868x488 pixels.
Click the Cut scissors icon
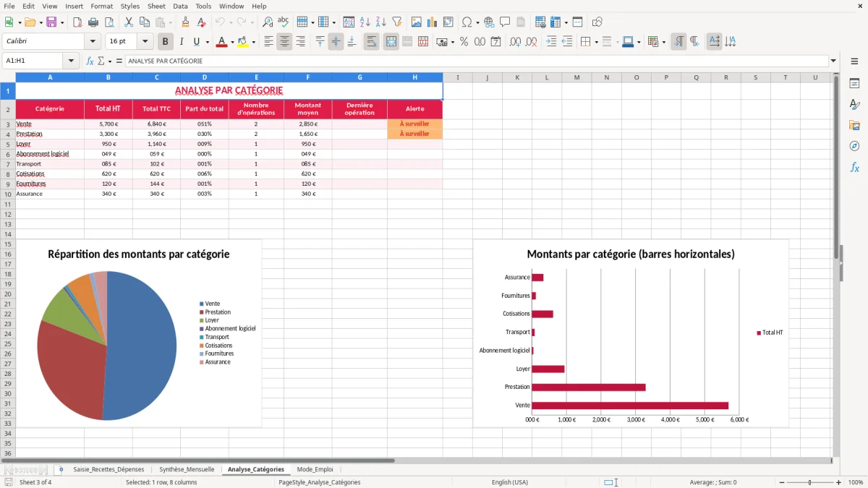point(128,22)
